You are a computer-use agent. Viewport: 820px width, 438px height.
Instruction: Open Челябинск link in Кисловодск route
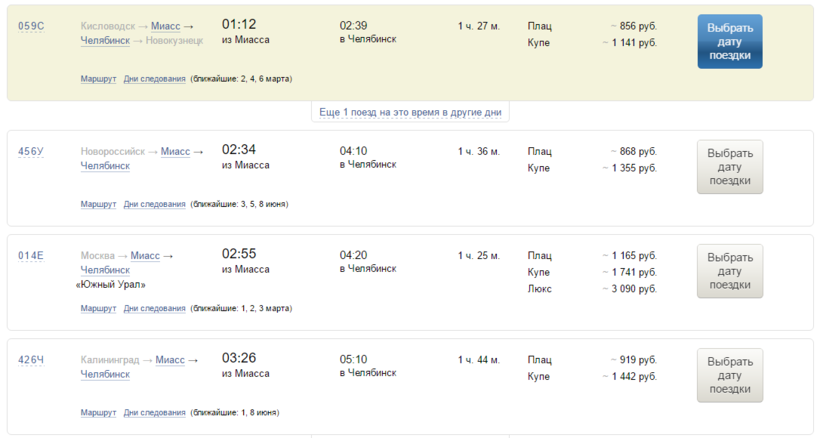tap(105, 40)
